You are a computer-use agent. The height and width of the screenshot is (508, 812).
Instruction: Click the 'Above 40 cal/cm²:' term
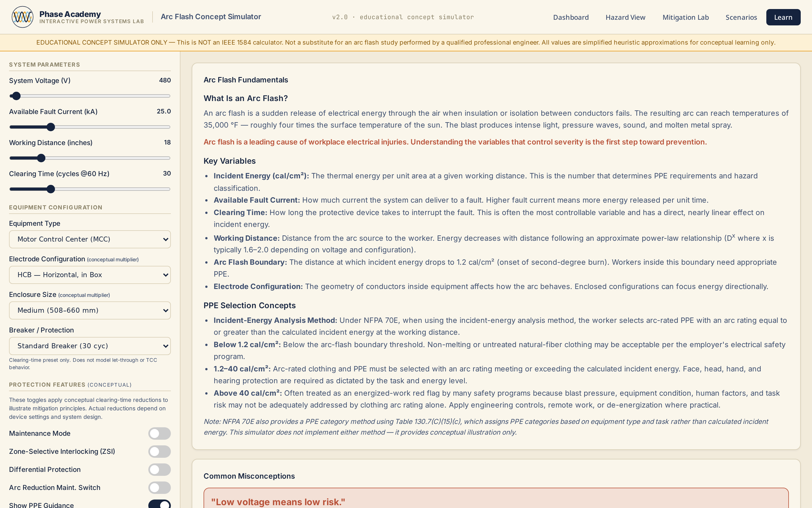click(248, 393)
